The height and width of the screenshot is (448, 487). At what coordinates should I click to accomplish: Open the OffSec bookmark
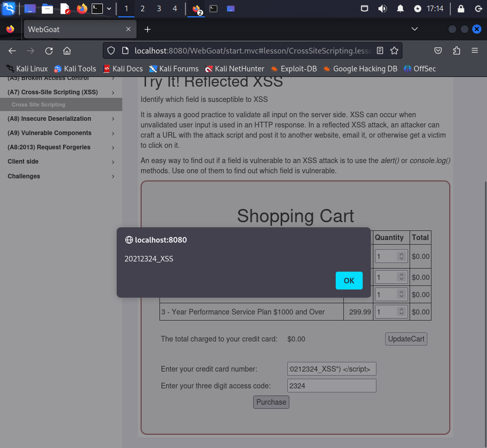tap(420, 69)
